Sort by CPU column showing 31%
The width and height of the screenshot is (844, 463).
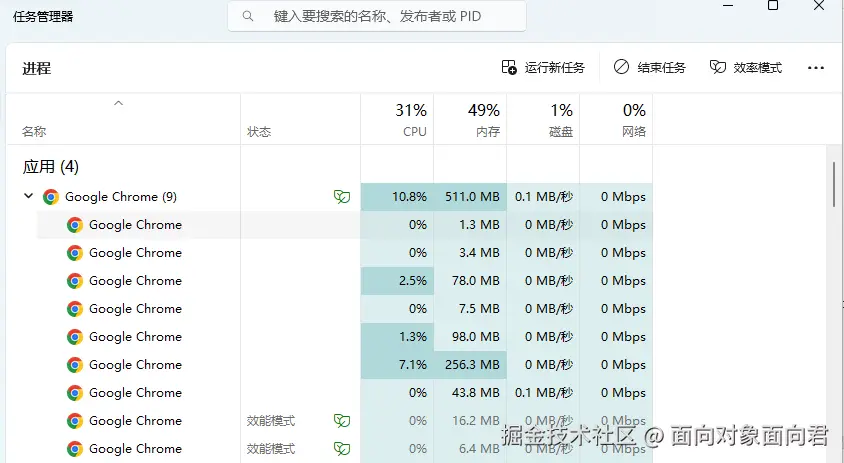(397, 120)
